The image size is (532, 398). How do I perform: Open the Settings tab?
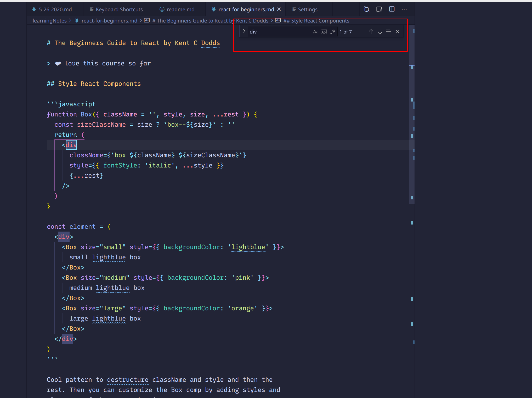click(308, 9)
